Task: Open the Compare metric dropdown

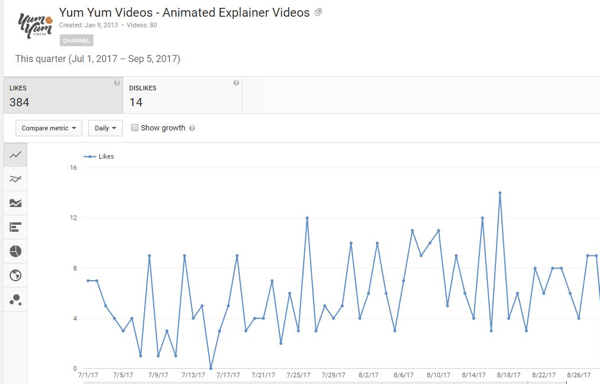Action: pyautogui.click(x=49, y=128)
